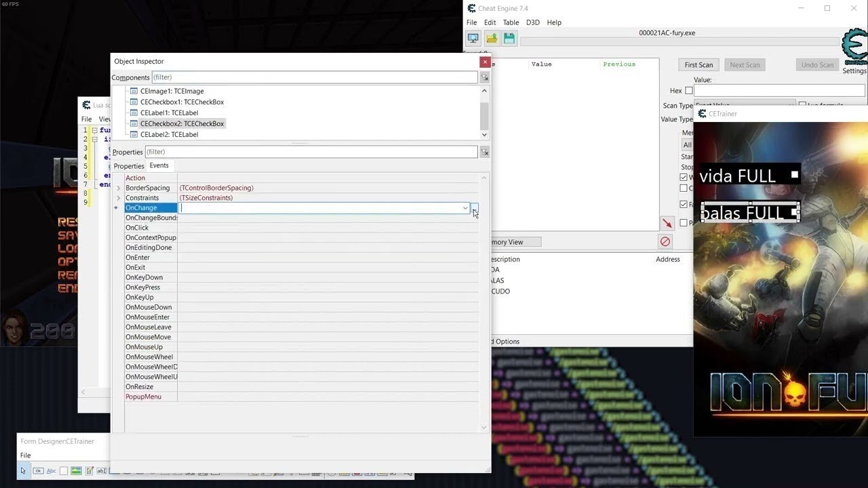Click the open folder icon in Cheat Engine toolbar

[492, 38]
